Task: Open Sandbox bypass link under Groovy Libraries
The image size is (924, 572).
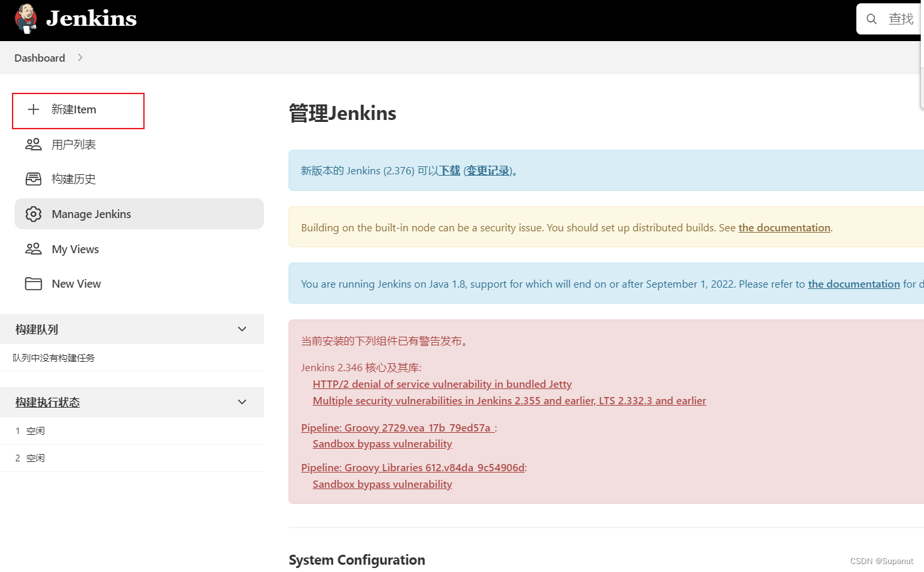Action: tap(382, 484)
